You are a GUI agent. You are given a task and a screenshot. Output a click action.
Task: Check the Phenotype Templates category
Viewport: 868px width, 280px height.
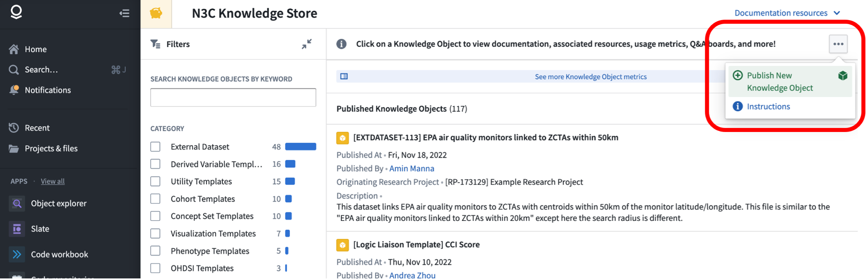(x=155, y=251)
